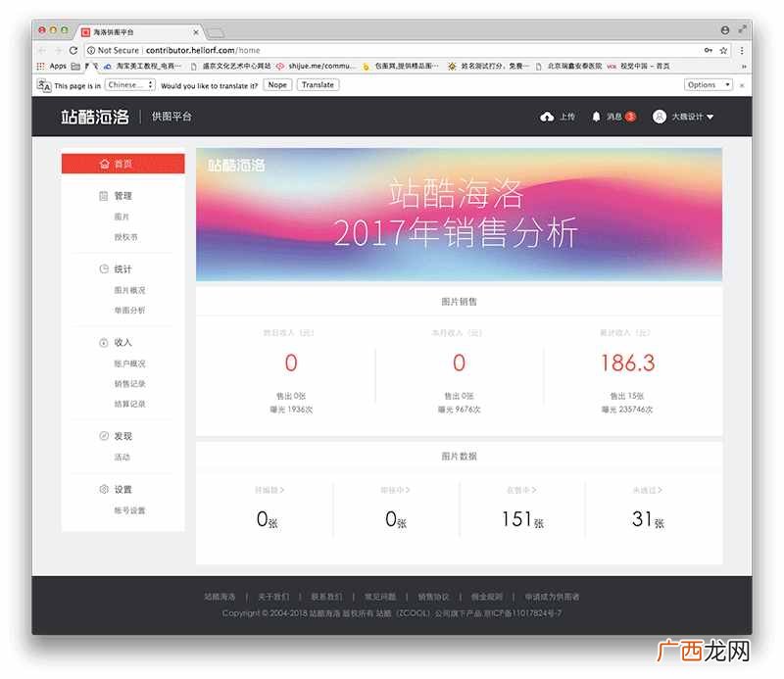
Task: Click 申请成为供图者 in the footer
Action: pos(552,597)
